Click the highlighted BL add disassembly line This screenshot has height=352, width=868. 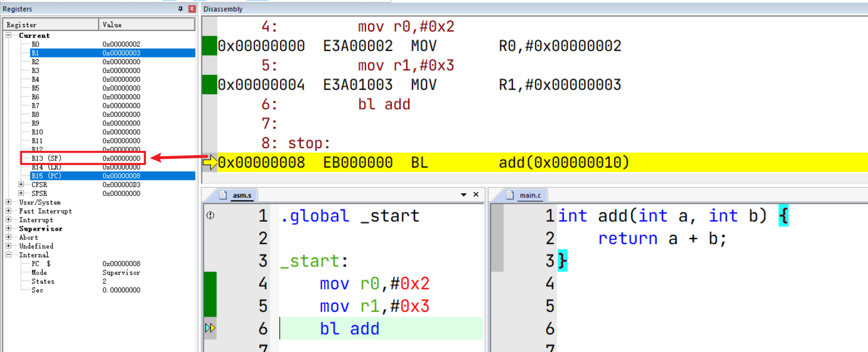point(542,163)
